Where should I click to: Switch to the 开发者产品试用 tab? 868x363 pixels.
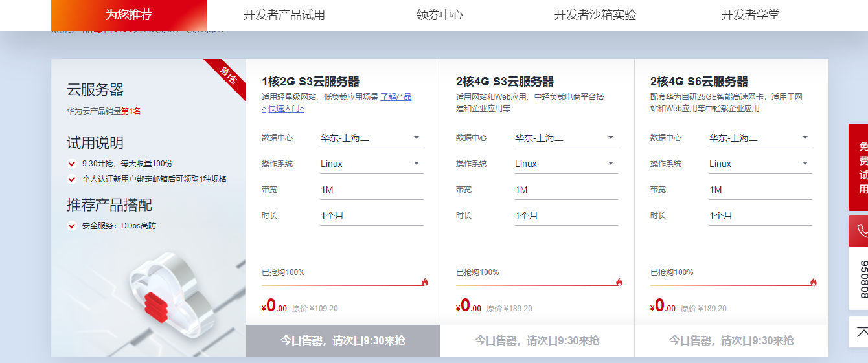(284, 15)
